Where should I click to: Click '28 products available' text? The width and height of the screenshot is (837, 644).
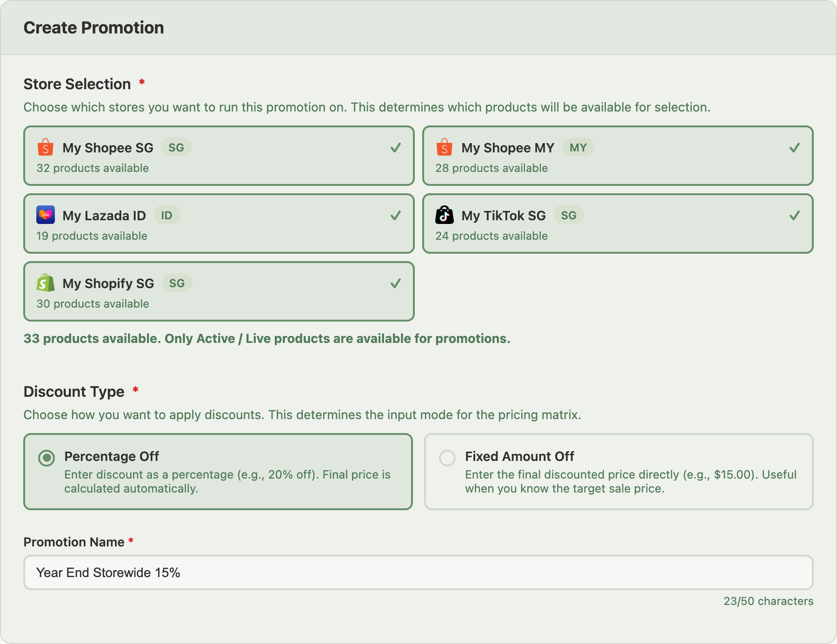click(492, 168)
